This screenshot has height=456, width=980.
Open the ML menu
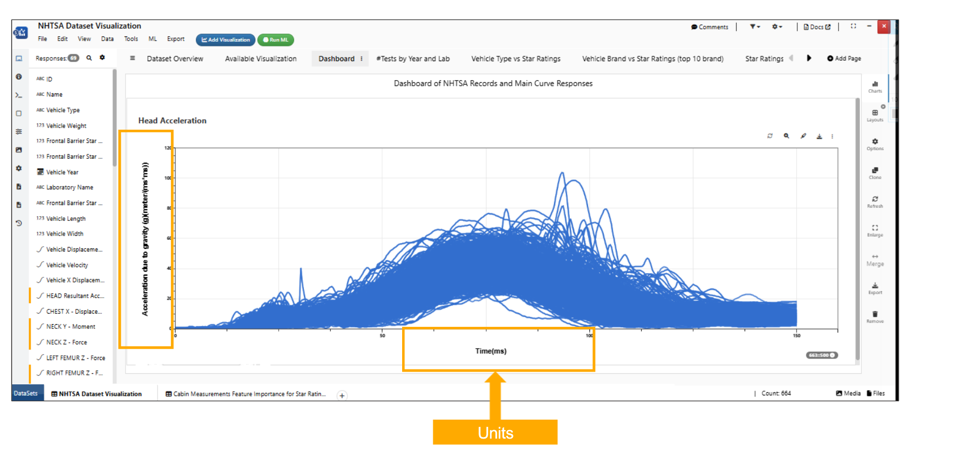(x=153, y=38)
